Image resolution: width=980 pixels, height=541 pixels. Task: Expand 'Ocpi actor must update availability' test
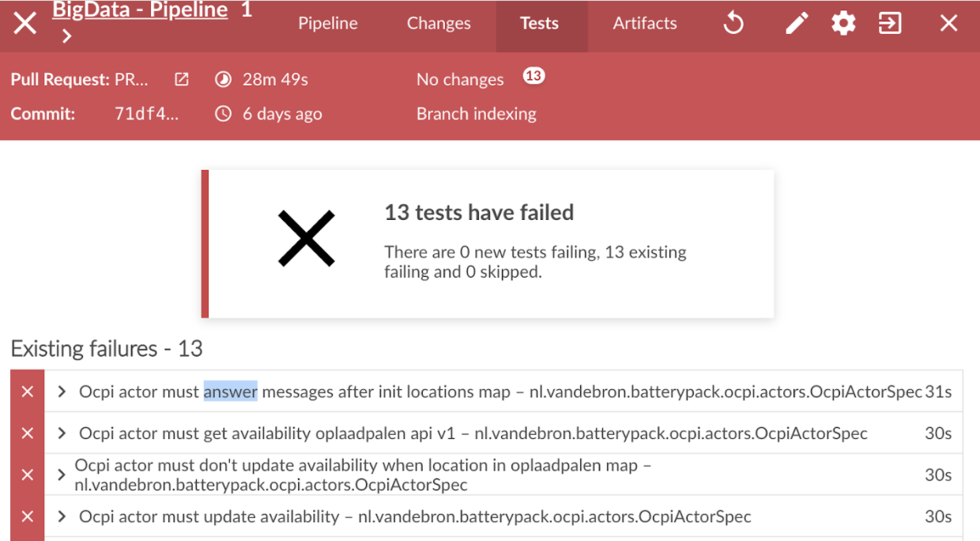click(x=62, y=516)
